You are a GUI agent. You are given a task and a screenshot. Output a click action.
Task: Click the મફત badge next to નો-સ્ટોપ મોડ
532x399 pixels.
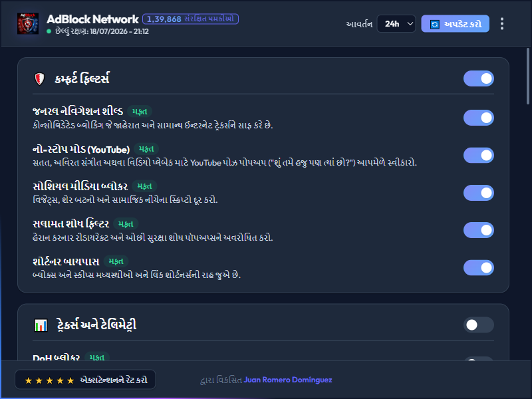146,149
